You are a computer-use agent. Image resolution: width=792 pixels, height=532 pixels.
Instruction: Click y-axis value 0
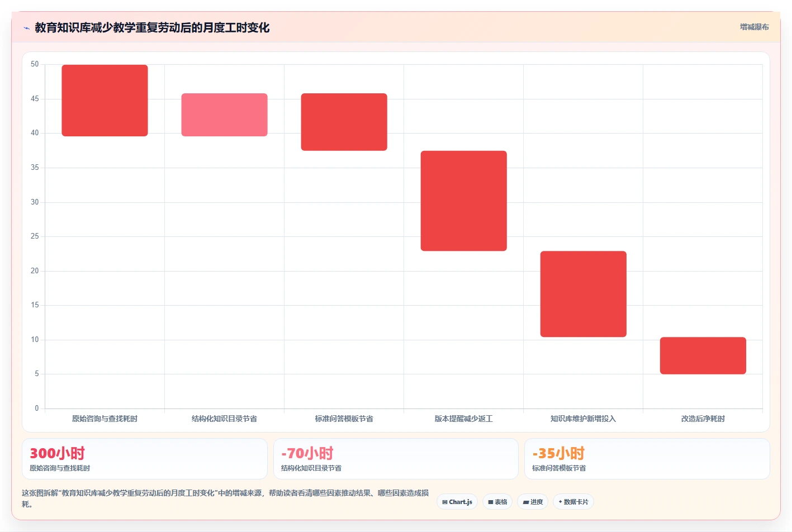(x=37, y=408)
